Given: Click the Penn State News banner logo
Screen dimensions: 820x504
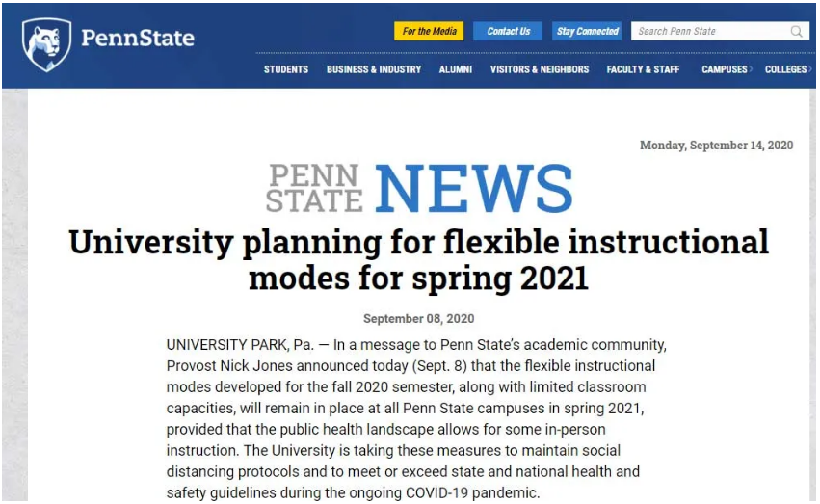Looking at the screenshot, I should [419, 188].
